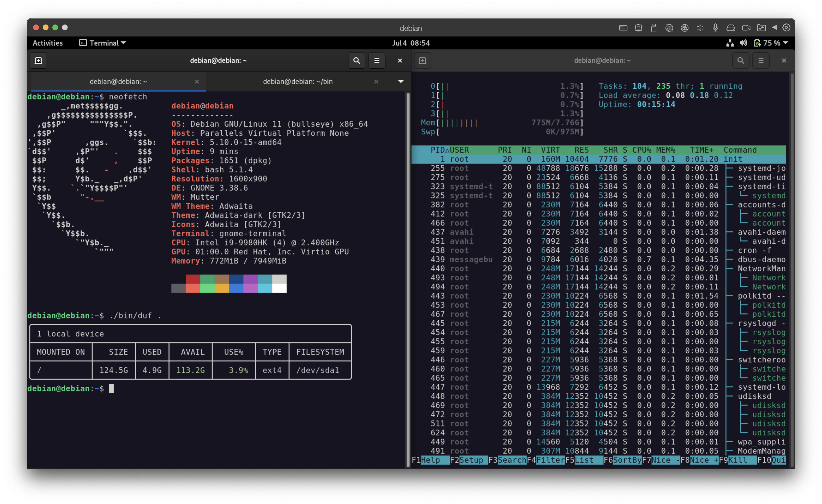The image size is (822, 504).
Task: Sort htop by USER column header
Action: coord(459,150)
